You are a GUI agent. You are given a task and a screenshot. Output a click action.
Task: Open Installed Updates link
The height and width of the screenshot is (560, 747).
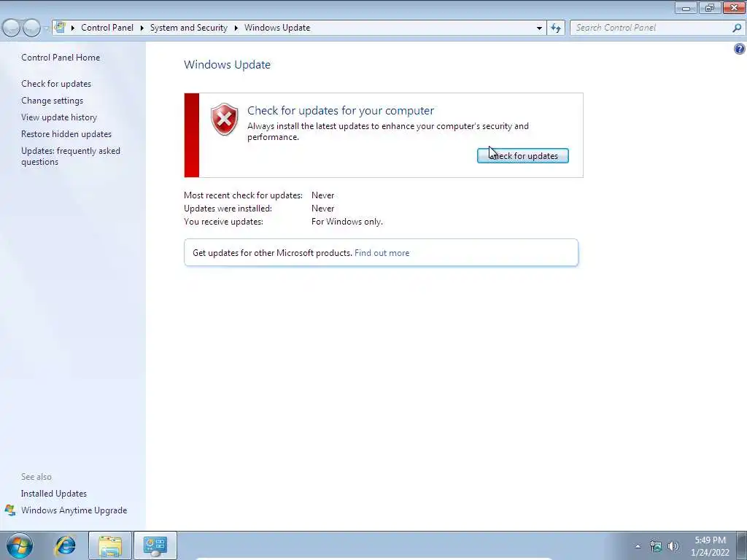tap(54, 494)
